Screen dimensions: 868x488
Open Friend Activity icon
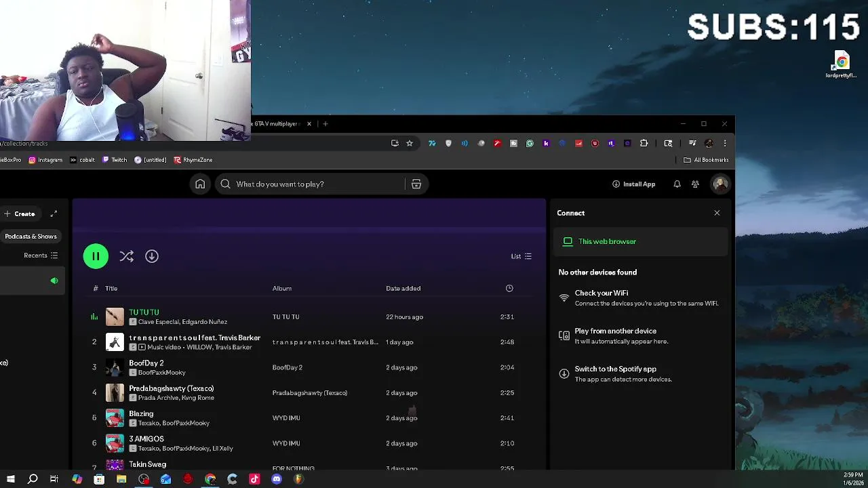point(695,184)
